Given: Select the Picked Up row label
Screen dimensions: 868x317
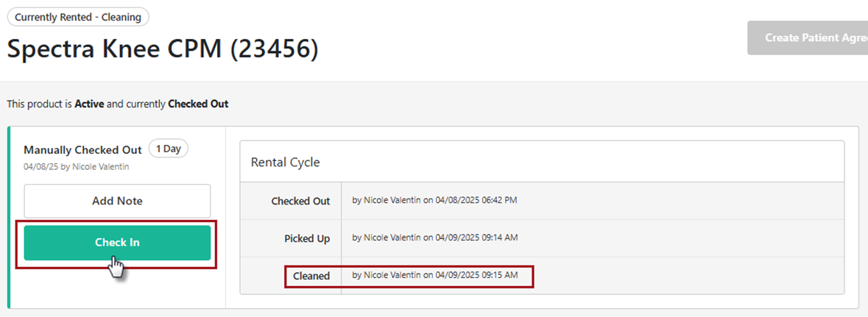Looking at the screenshot, I should click(x=307, y=238).
